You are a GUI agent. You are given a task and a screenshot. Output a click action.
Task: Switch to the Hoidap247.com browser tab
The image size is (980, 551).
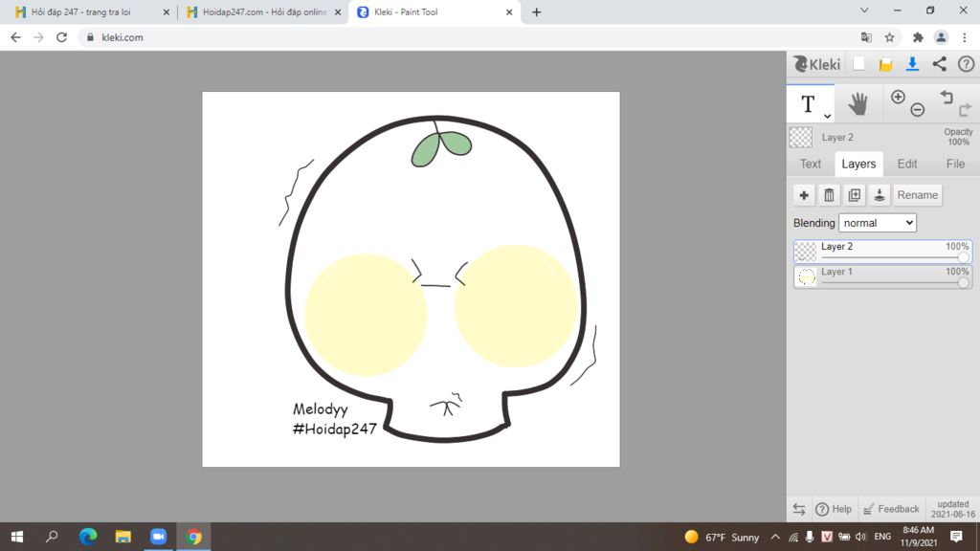coord(264,11)
